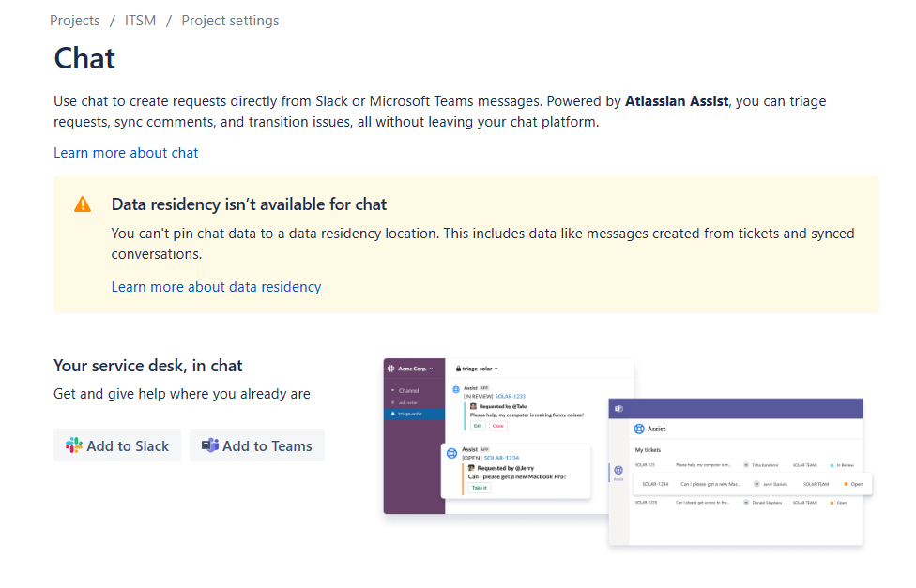This screenshot has width=916, height=588.
Task: Open Learn more about data residency
Action: point(216,287)
